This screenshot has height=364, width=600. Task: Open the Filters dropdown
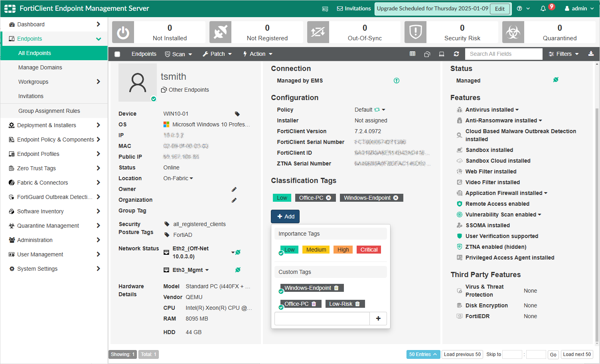[x=564, y=54]
